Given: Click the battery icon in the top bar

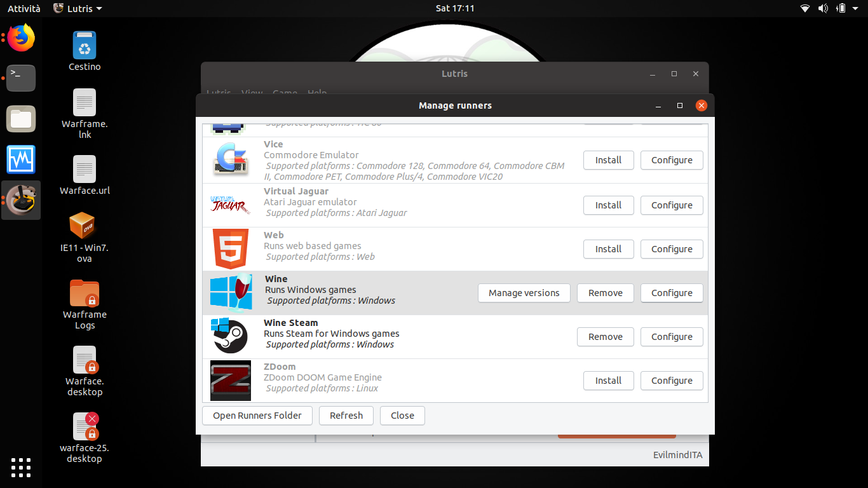Looking at the screenshot, I should click(x=841, y=8).
